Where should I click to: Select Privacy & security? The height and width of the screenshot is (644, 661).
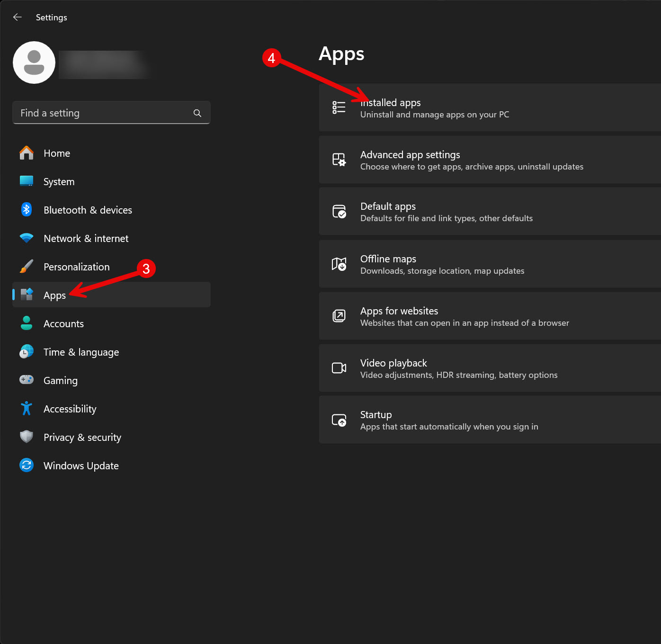[x=111, y=437]
